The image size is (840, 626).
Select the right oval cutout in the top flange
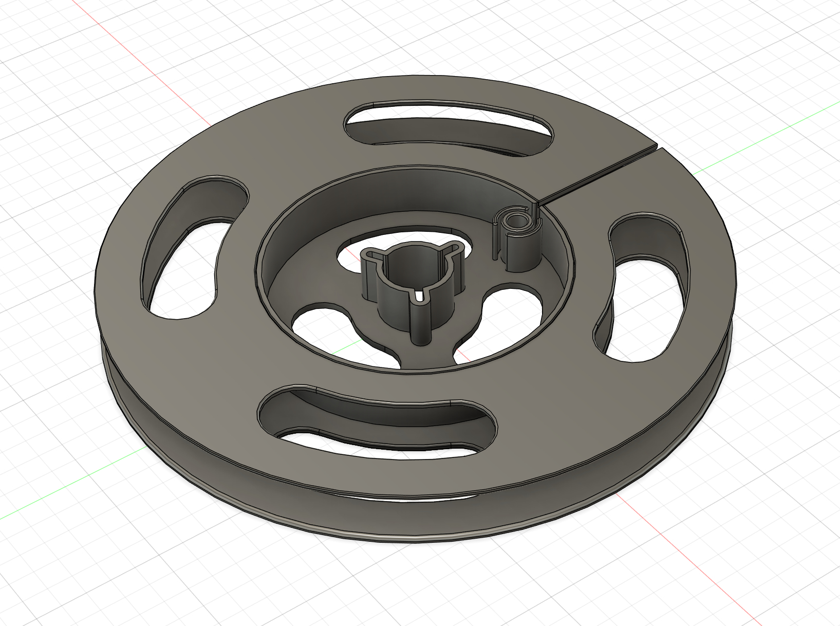click(x=641, y=287)
